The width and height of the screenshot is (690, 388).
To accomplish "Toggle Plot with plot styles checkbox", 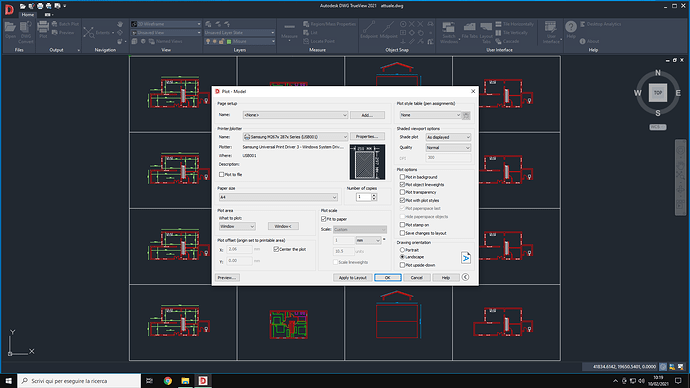I will tap(402, 200).
